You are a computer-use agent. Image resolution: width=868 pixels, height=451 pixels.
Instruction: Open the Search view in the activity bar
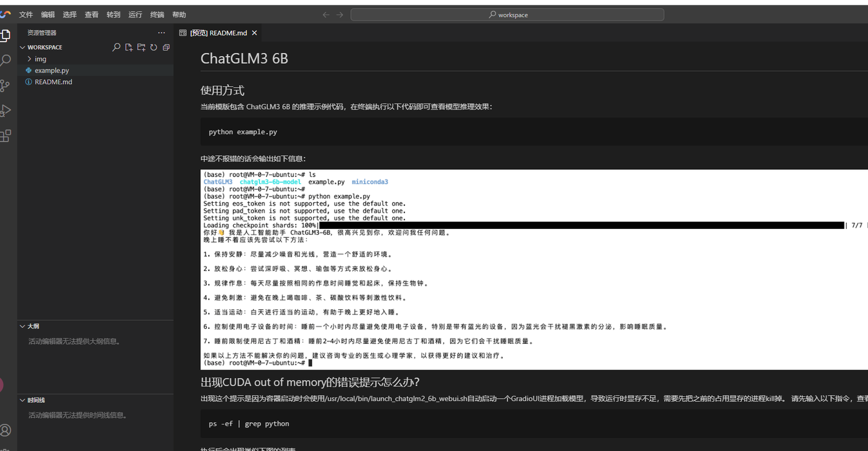coord(6,60)
